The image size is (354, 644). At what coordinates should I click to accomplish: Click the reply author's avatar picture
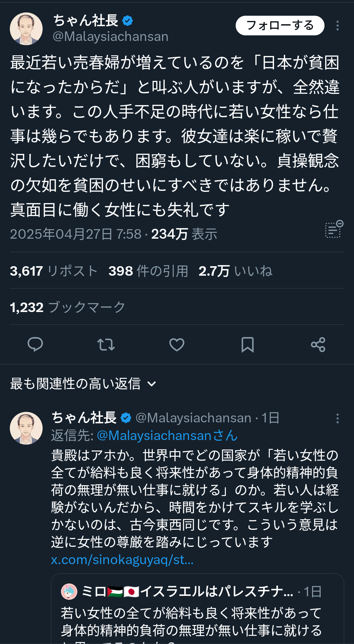(26, 428)
